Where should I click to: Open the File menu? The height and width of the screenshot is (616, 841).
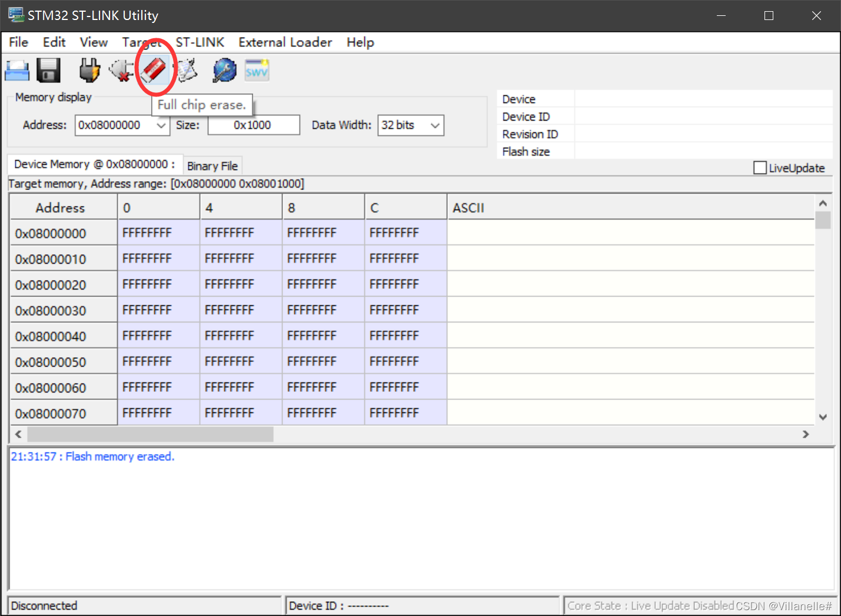[x=18, y=42]
